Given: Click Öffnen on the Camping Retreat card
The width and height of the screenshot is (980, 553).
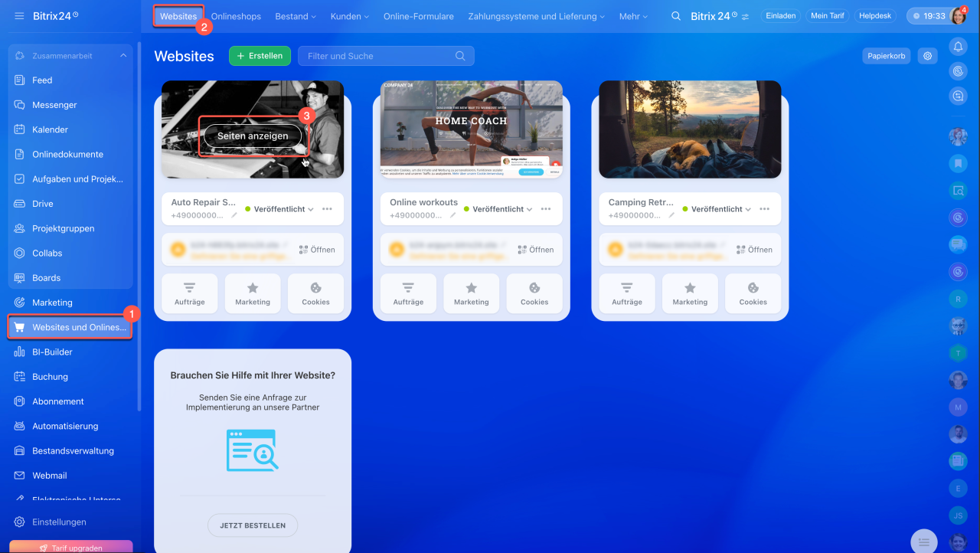Looking at the screenshot, I should tap(754, 250).
